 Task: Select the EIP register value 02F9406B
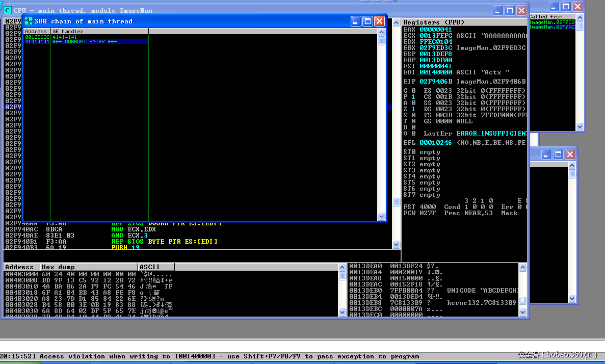pyautogui.click(x=436, y=82)
